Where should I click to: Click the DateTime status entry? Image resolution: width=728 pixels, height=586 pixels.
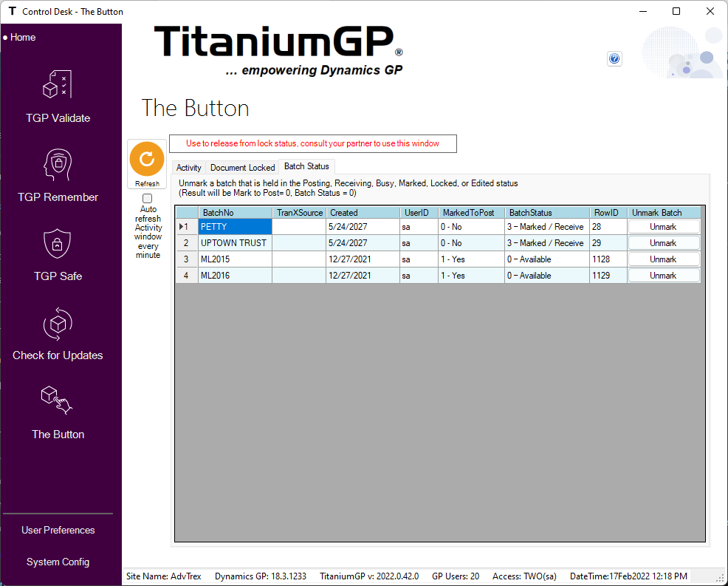[x=628, y=576]
